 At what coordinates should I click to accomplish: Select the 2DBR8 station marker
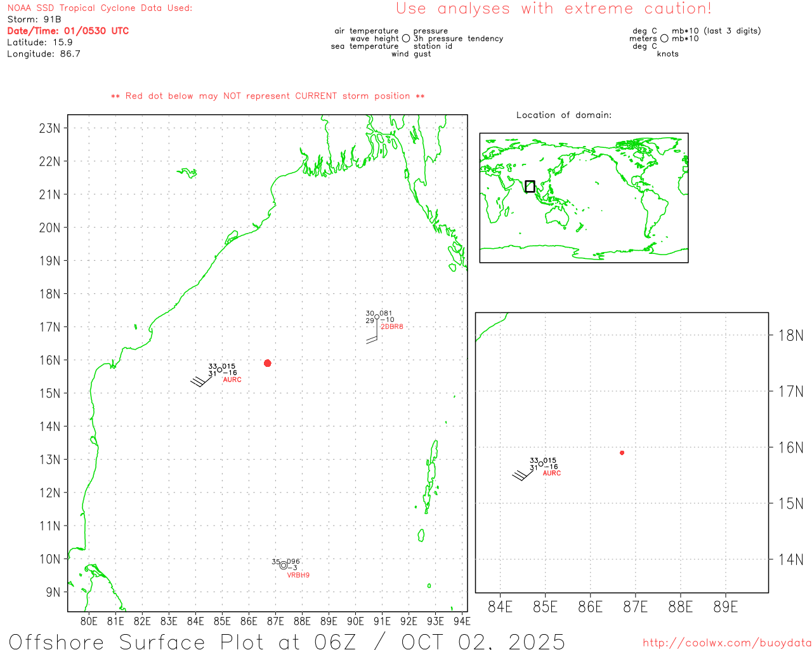click(377, 317)
